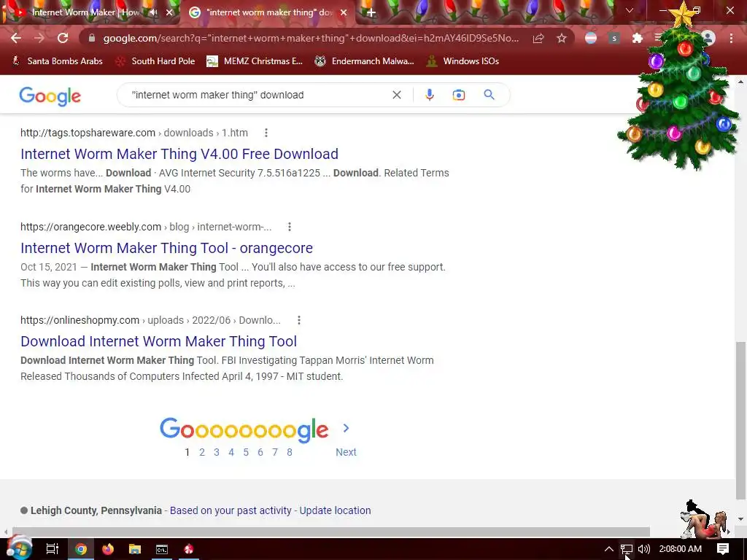The width and height of the screenshot is (747, 560).
Task: Open the red taskbar icon beside Command Prompt
Action: [189, 549]
